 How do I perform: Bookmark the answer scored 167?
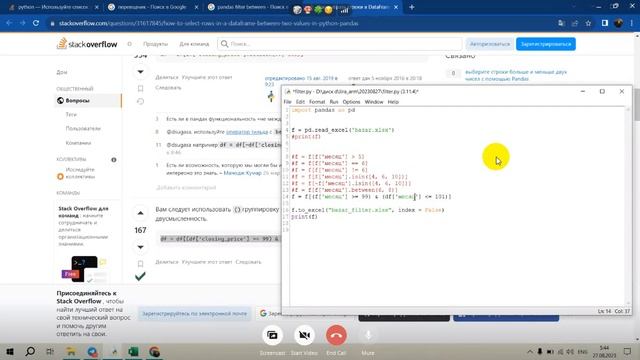click(x=140, y=263)
